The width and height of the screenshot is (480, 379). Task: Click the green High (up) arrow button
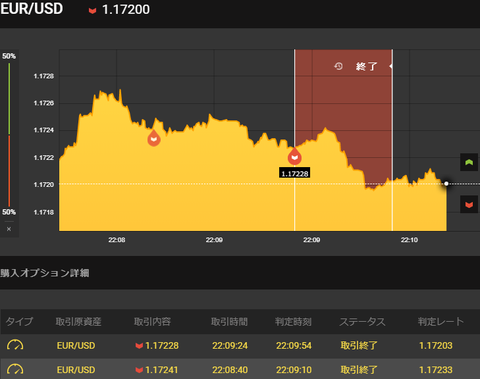[469, 162]
